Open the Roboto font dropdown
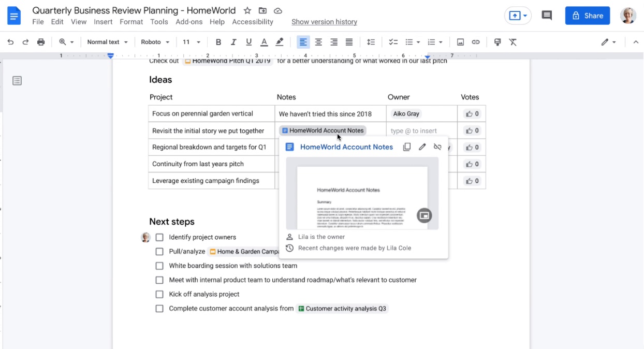This screenshot has width=644, height=349. coord(155,42)
